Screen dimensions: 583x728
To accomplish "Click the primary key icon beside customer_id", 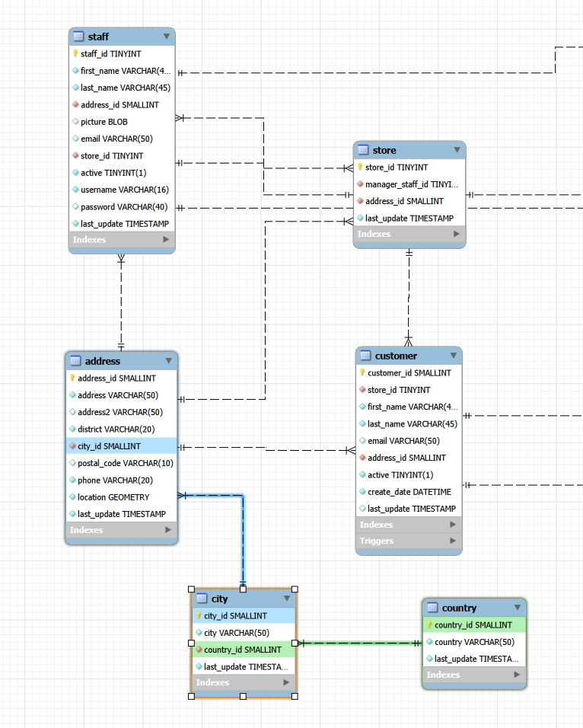I will pos(362,372).
